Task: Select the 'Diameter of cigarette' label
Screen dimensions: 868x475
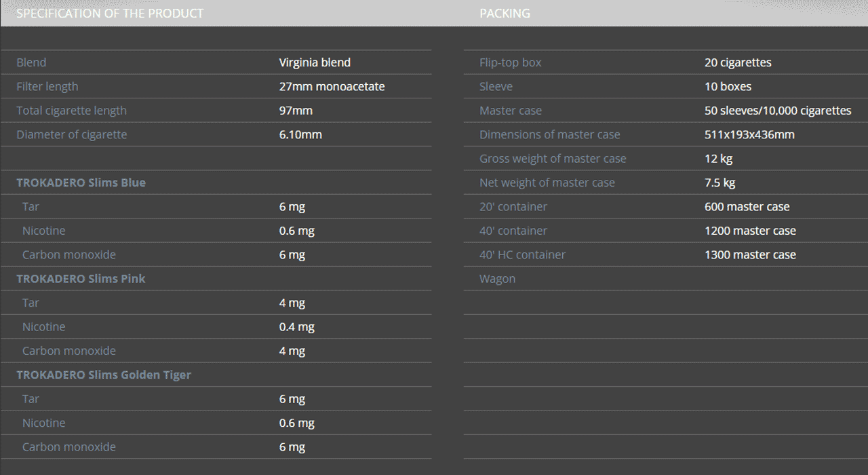Action: (x=72, y=134)
